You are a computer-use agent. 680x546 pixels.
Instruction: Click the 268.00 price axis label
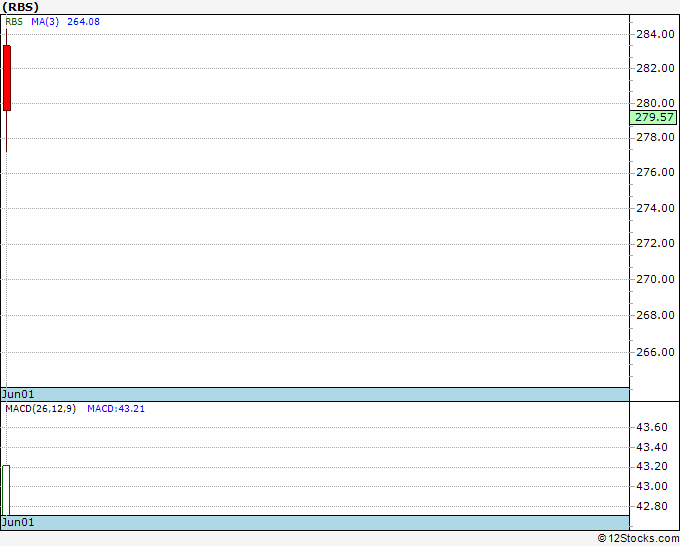[x=655, y=315]
